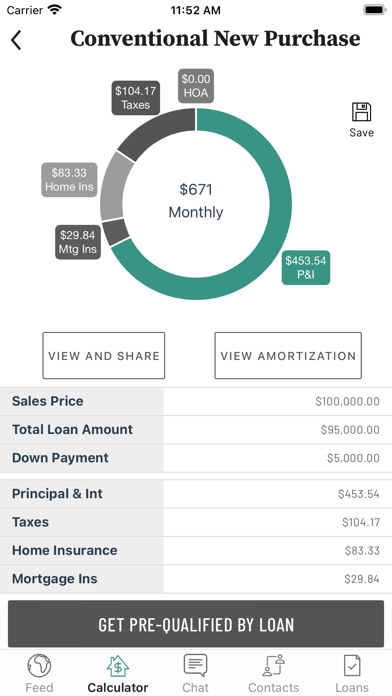Screen dimensions: 392x696
Task: Click the View Amortization button
Action: pyautogui.click(x=288, y=356)
